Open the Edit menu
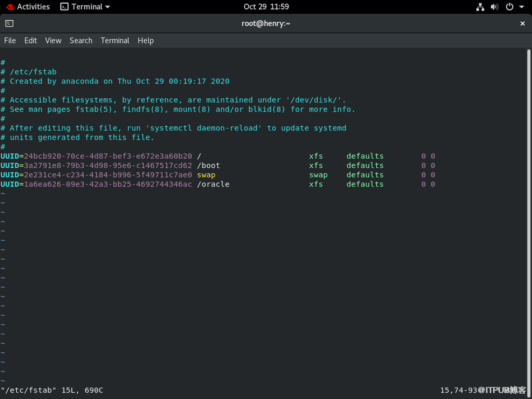The height and width of the screenshot is (399, 532). pyautogui.click(x=31, y=40)
